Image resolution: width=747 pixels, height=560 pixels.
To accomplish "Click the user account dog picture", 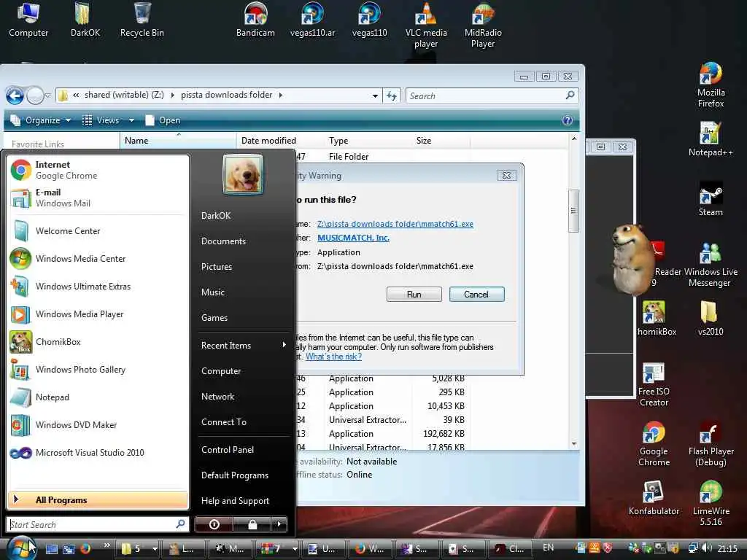I will pyautogui.click(x=243, y=174).
